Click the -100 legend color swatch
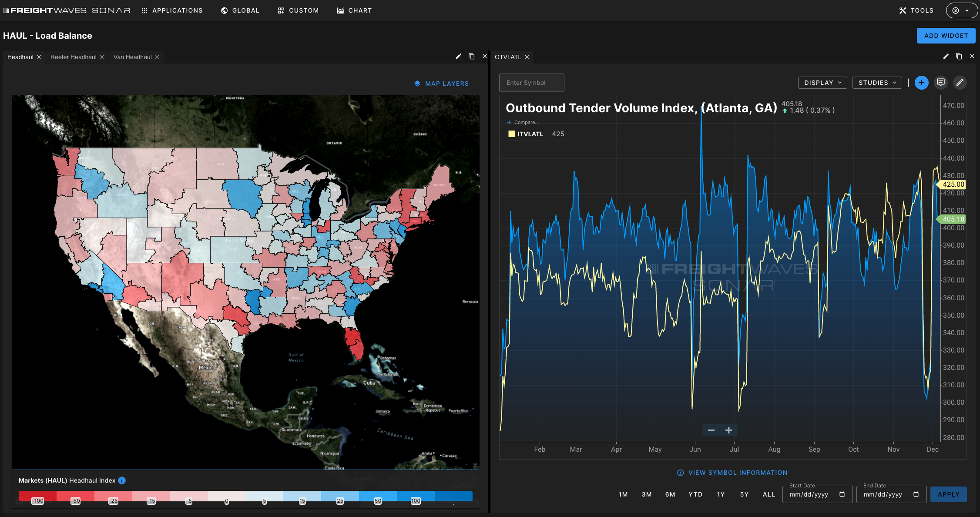 [x=37, y=496]
